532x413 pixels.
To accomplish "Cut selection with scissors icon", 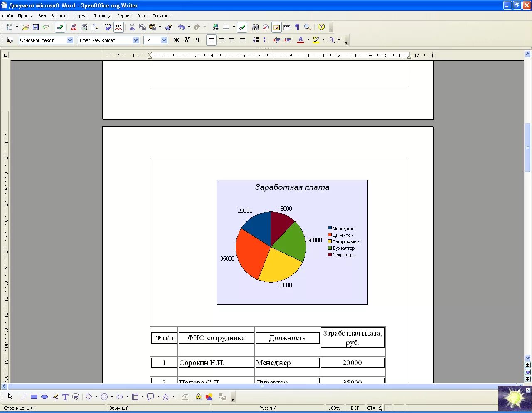I will (x=132, y=27).
